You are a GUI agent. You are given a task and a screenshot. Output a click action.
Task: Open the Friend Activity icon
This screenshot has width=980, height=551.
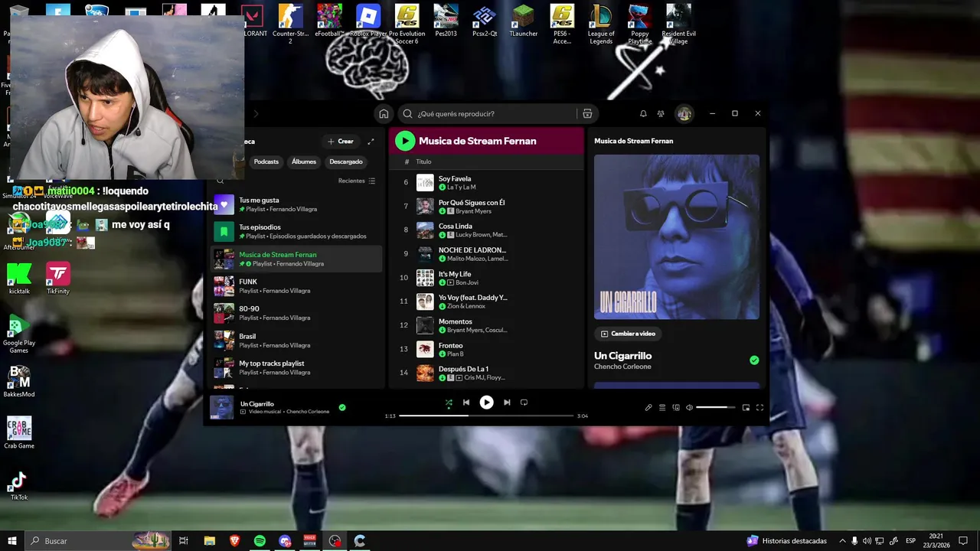(x=661, y=113)
